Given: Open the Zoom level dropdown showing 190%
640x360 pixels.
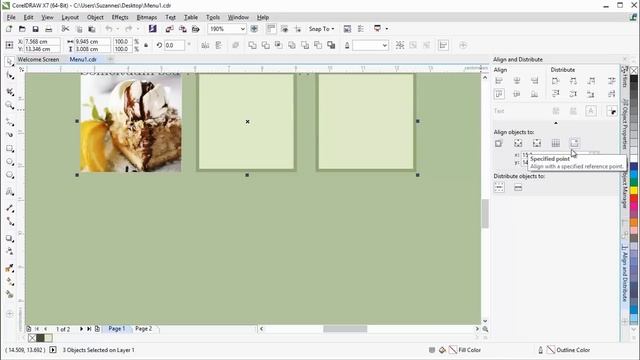Looking at the screenshot, I should (x=242, y=29).
